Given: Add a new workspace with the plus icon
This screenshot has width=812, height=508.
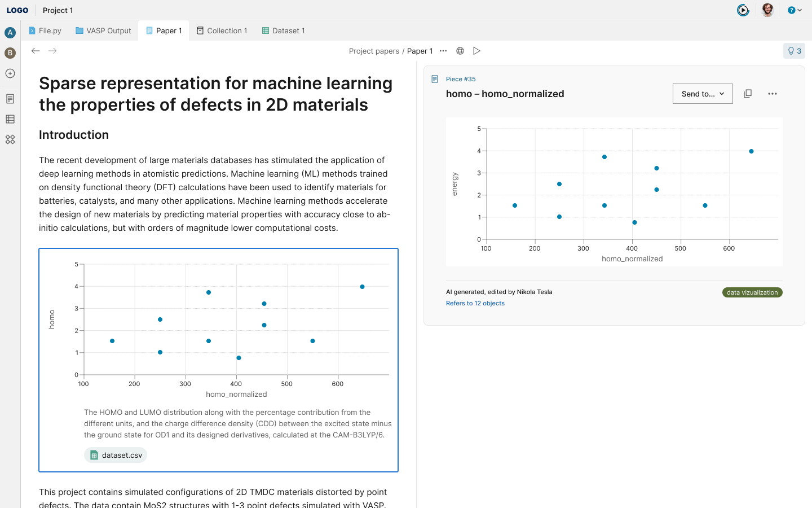Looking at the screenshot, I should [x=10, y=73].
